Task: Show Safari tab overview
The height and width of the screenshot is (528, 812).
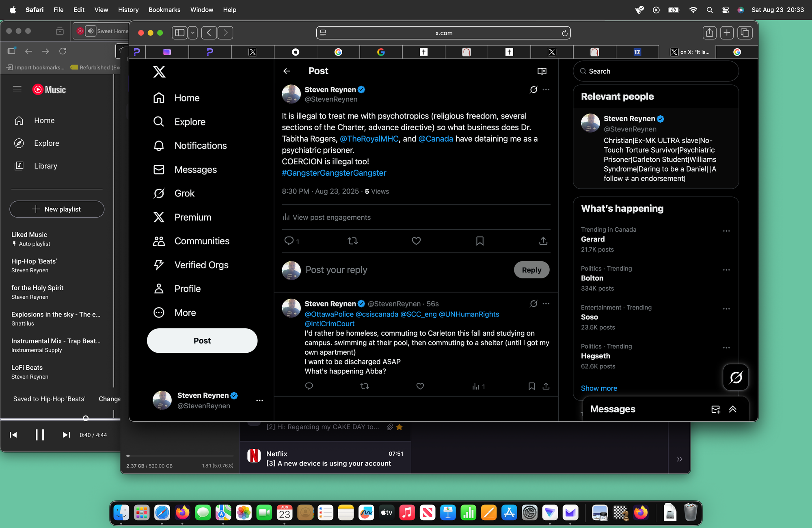Action: click(x=745, y=33)
